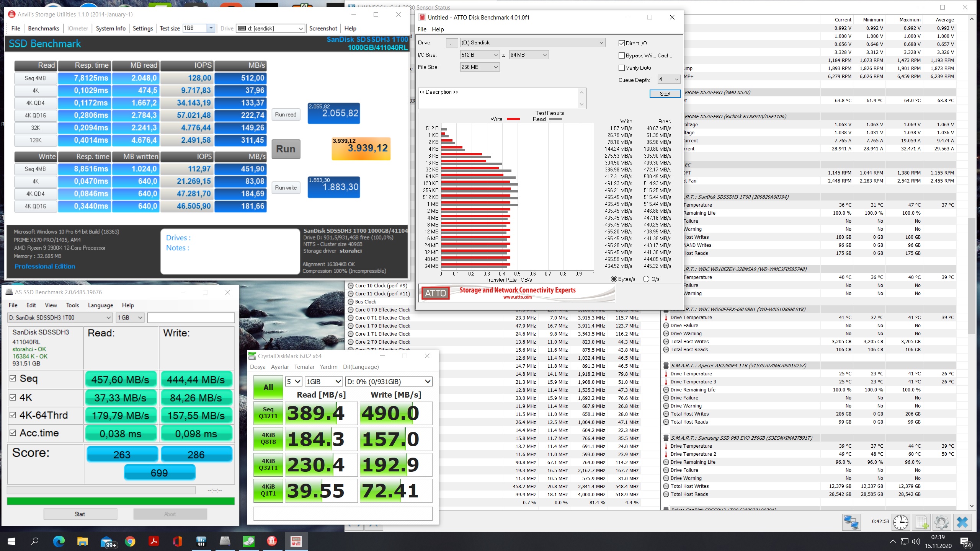Open ATTO Drive (D:) Sandisk dropdown
This screenshot has height=551, width=980.
tap(532, 43)
